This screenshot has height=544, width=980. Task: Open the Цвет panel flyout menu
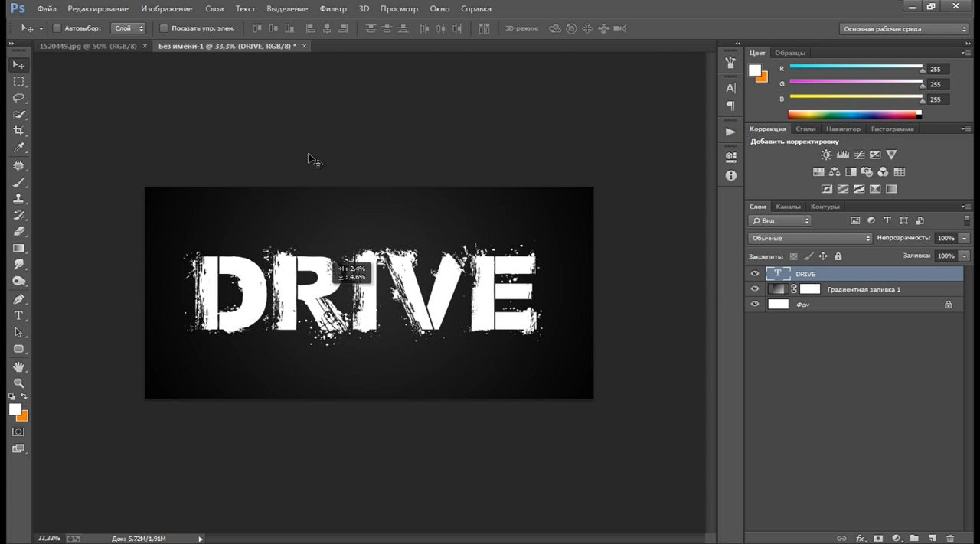click(x=966, y=53)
